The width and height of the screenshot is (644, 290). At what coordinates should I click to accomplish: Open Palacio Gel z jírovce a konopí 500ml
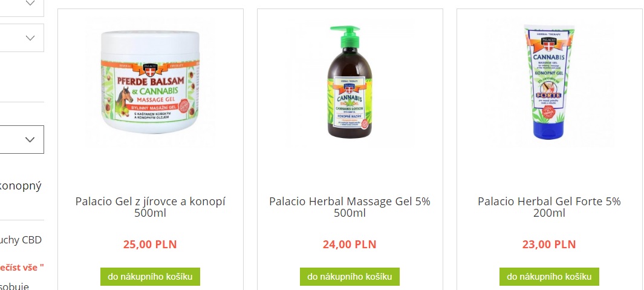151,207
